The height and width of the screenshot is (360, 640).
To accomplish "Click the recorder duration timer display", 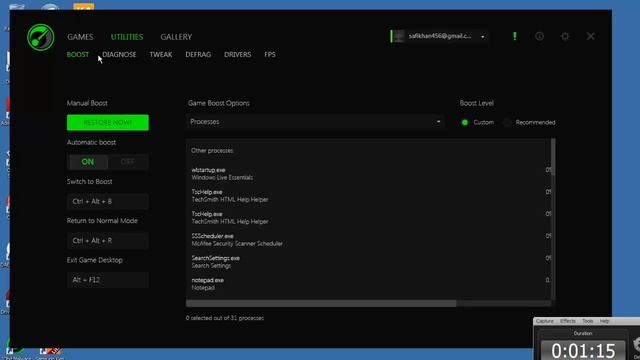I will point(583,351).
